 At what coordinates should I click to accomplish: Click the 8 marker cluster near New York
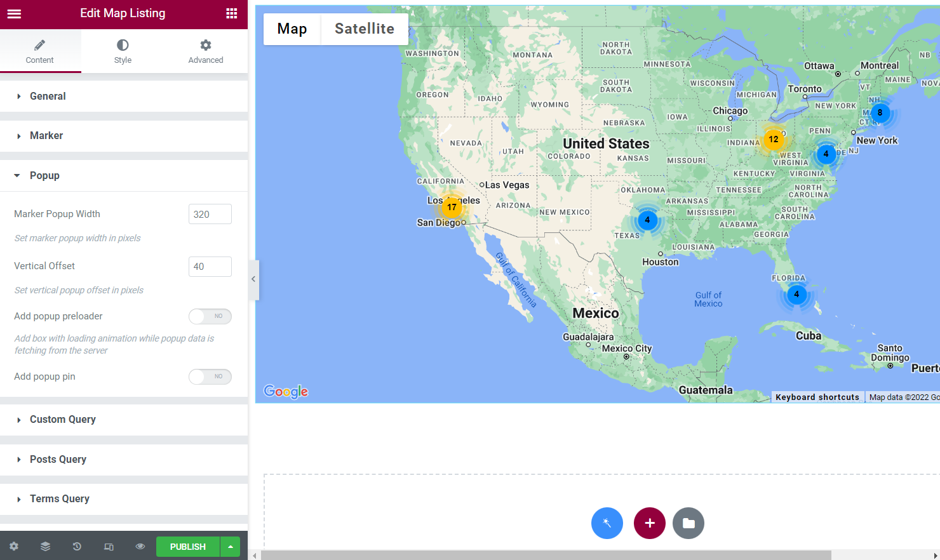pos(880,112)
